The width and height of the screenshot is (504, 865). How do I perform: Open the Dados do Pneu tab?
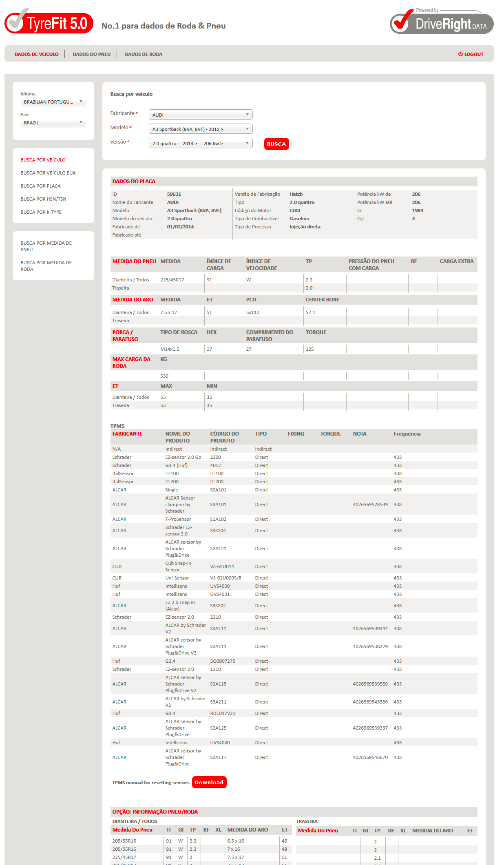(x=92, y=54)
